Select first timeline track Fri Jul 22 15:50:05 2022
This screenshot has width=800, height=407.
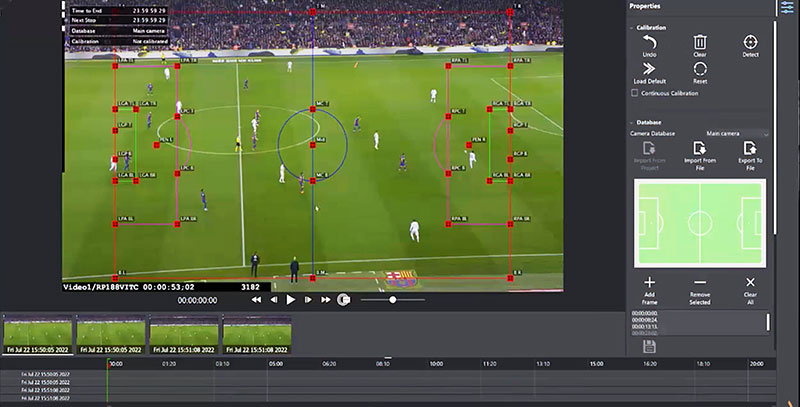[x=45, y=374]
